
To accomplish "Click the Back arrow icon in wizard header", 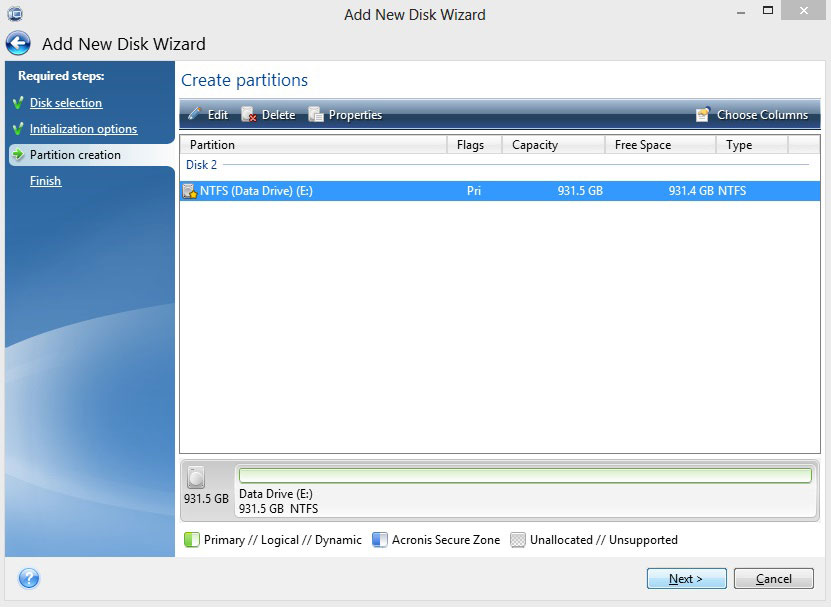I will tap(18, 44).
